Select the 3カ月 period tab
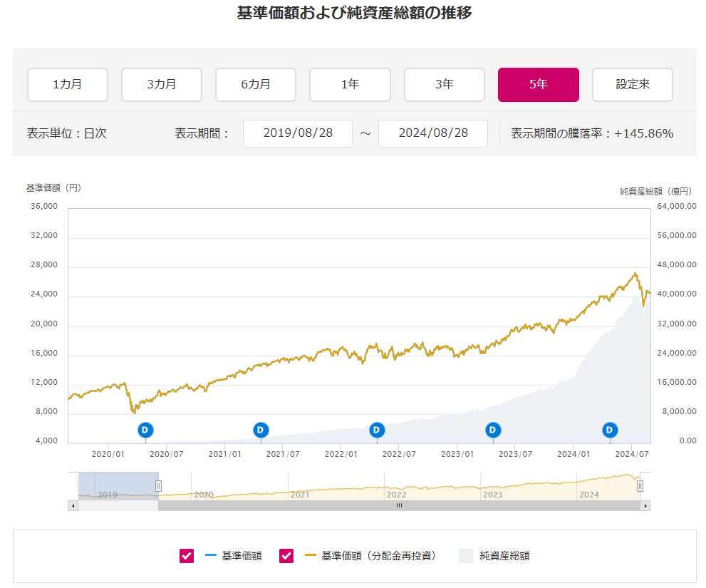Image resolution: width=706 pixels, height=588 pixels. point(162,85)
